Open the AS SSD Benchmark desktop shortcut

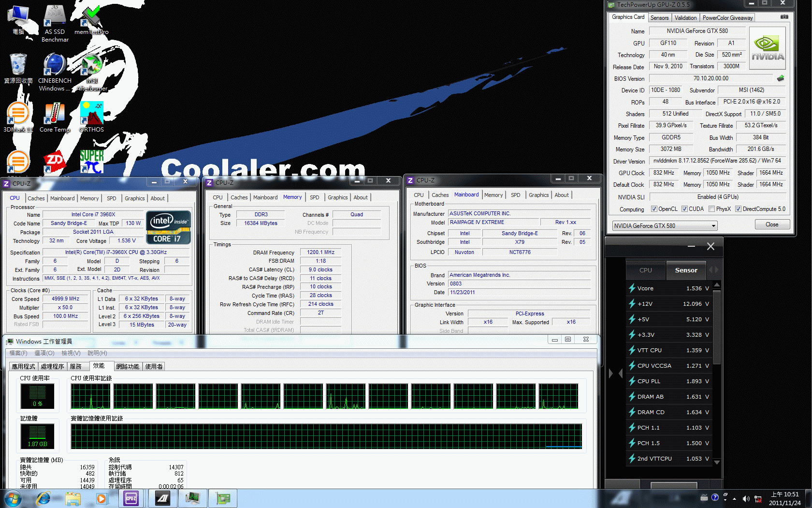tap(55, 23)
